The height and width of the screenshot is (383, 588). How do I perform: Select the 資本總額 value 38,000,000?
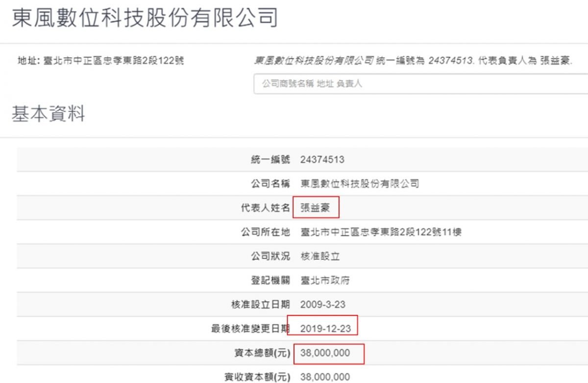pos(325,353)
